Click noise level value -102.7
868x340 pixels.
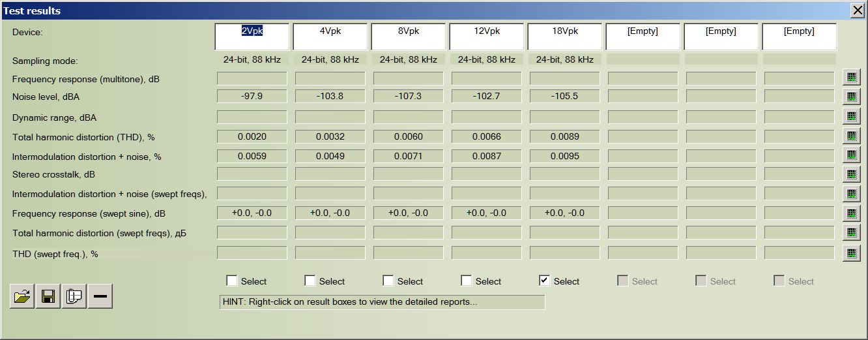click(487, 96)
